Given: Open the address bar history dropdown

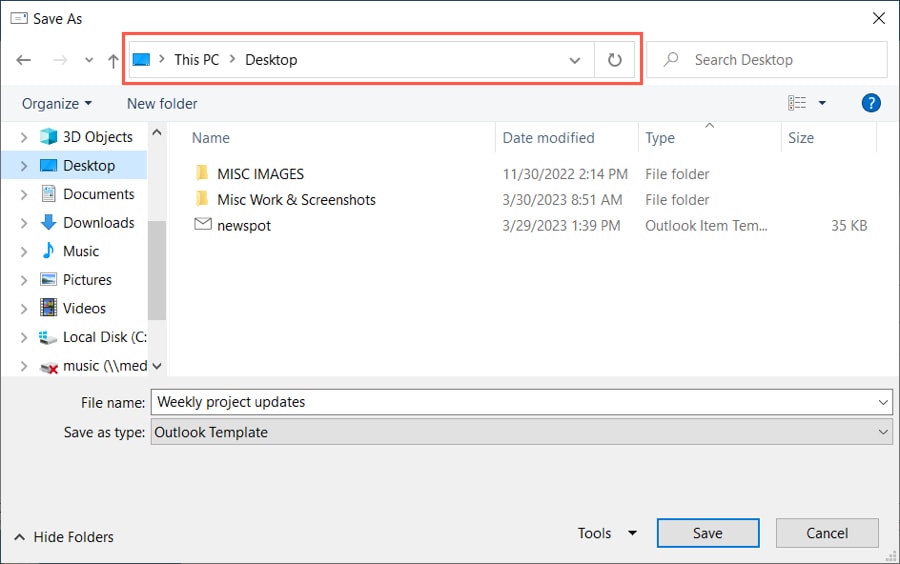Looking at the screenshot, I should click(575, 60).
